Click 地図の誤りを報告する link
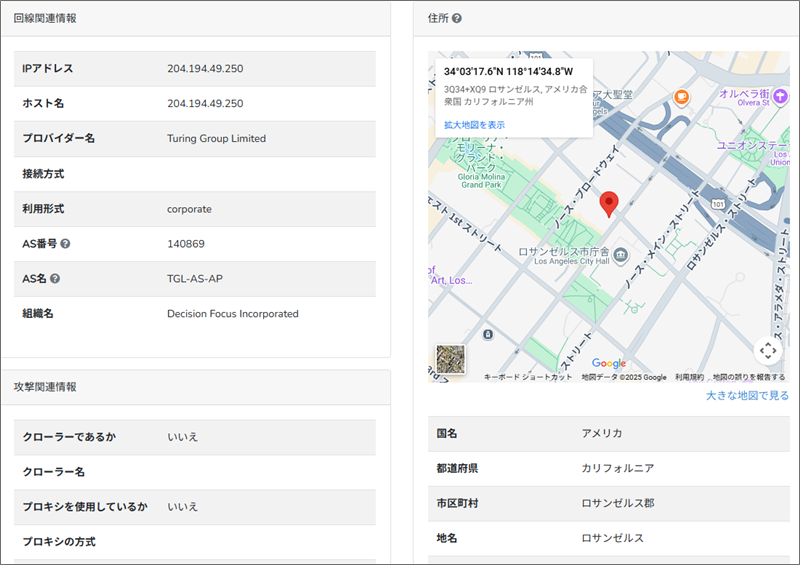Screen dimensions: 800x565 pyautogui.click(x=748, y=377)
